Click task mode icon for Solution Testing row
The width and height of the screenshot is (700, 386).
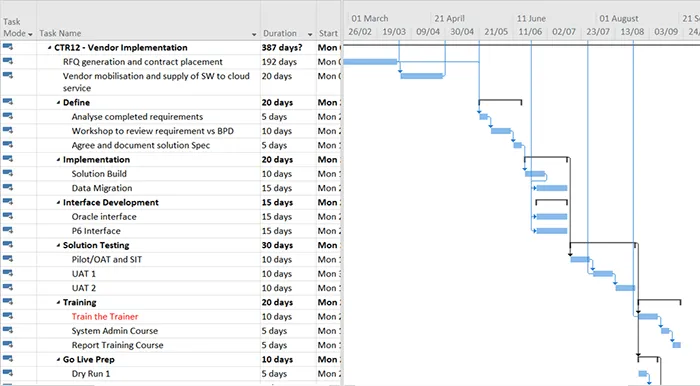point(8,245)
